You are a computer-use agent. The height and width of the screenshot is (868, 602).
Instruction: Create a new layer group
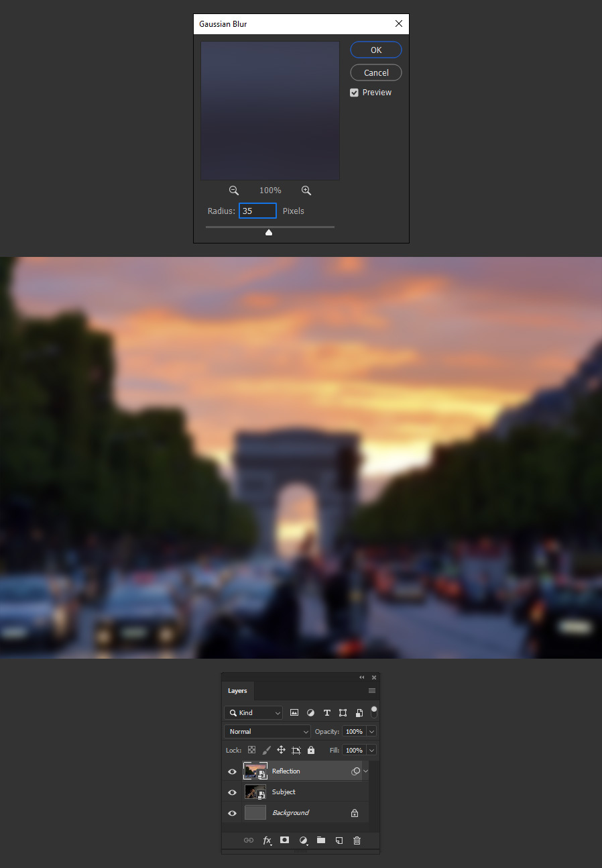point(321,840)
